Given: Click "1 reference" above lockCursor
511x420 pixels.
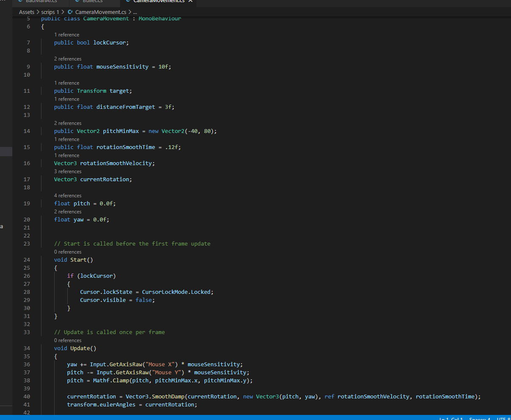Looking at the screenshot, I should [x=66, y=34].
